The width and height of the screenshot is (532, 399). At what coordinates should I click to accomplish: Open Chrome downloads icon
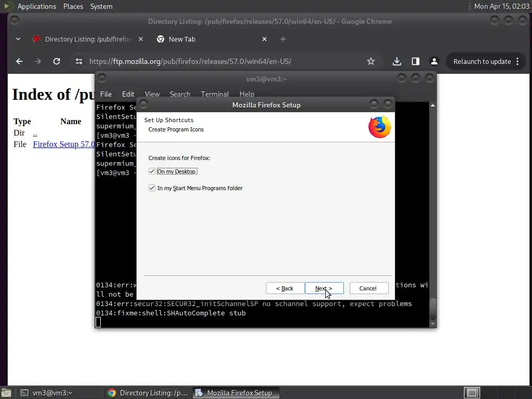(x=396, y=61)
